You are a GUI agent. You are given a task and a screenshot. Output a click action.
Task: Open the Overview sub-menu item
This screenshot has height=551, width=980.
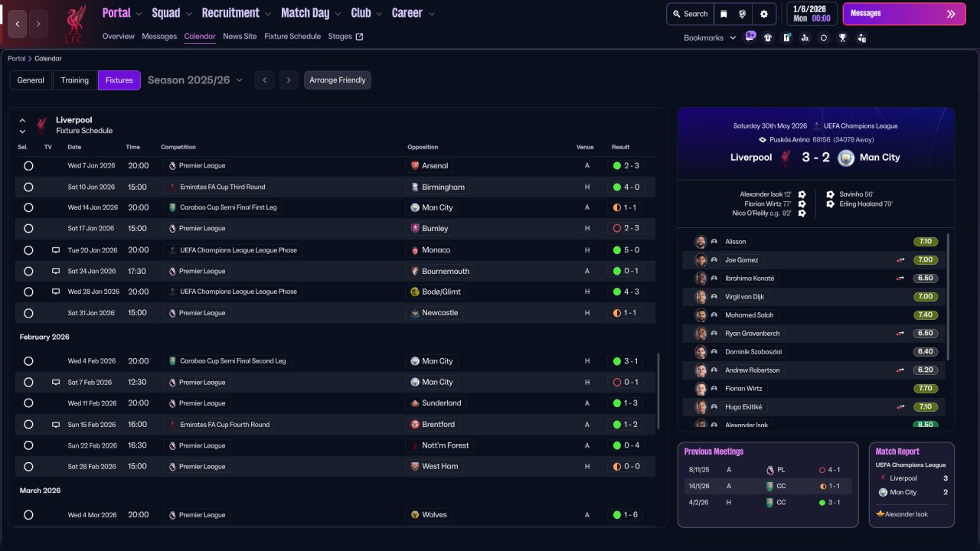[x=119, y=36]
